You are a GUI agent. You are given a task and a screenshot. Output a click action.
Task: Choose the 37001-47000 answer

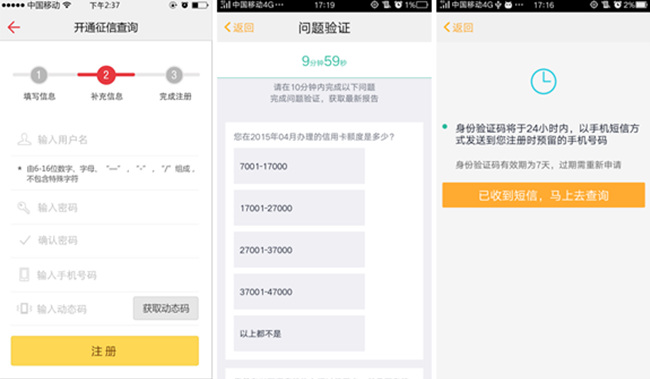pyautogui.click(x=299, y=292)
